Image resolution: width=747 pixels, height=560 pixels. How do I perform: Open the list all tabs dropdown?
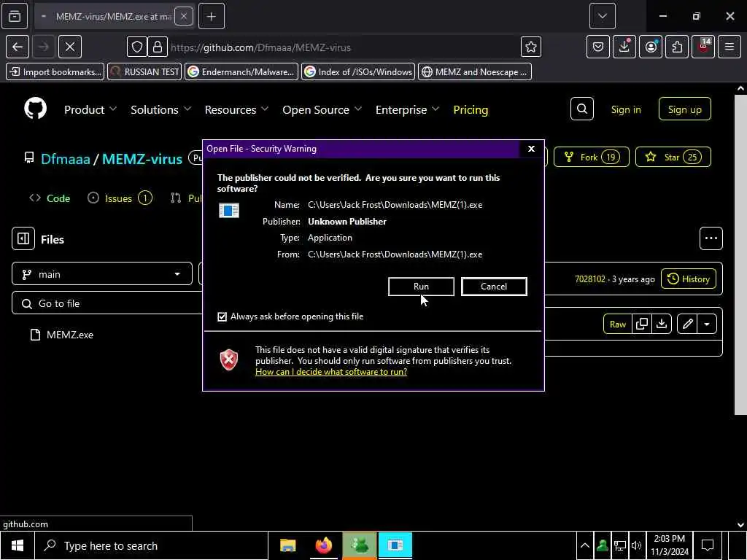click(x=602, y=16)
